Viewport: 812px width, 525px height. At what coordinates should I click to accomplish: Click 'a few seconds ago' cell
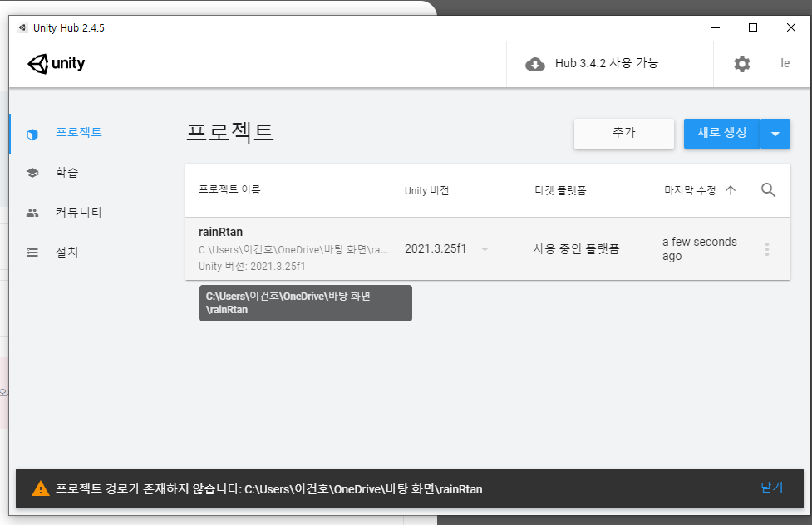[x=700, y=249]
